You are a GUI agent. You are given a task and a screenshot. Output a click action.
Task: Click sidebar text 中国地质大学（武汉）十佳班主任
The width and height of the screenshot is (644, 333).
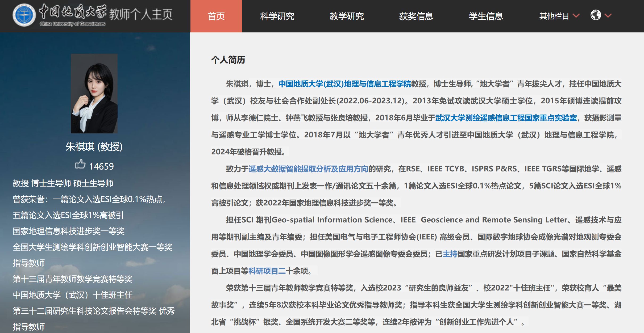(x=73, y=295)
